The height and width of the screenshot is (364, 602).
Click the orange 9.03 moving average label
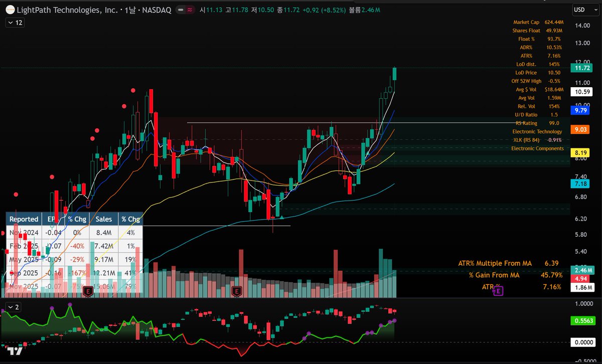click(580, 129)
